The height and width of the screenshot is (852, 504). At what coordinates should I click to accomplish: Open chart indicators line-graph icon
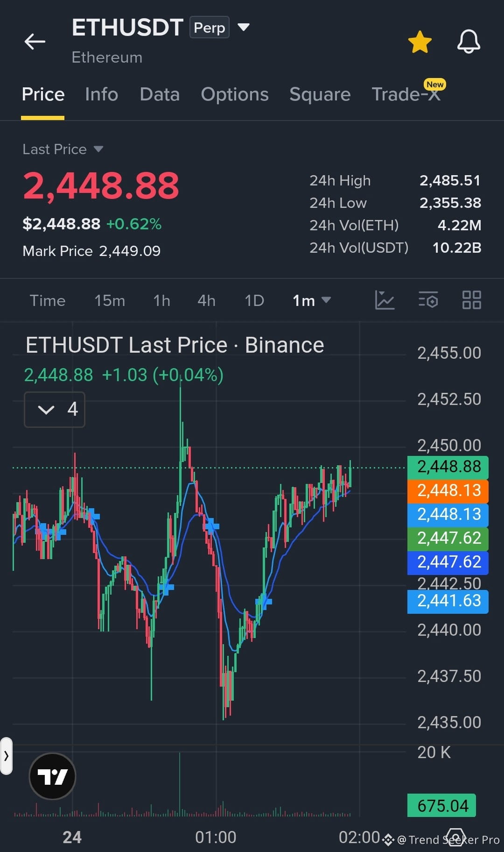click(385, 300)
